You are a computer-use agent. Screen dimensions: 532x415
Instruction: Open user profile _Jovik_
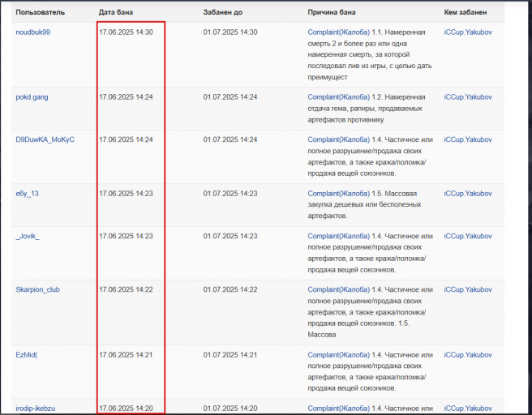tap(28, 236)
